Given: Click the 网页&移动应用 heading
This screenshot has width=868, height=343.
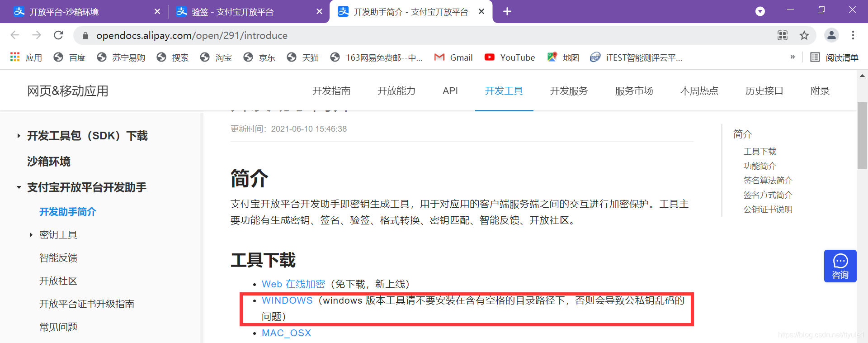Looking at the screenshot, I should pos(68,91).
